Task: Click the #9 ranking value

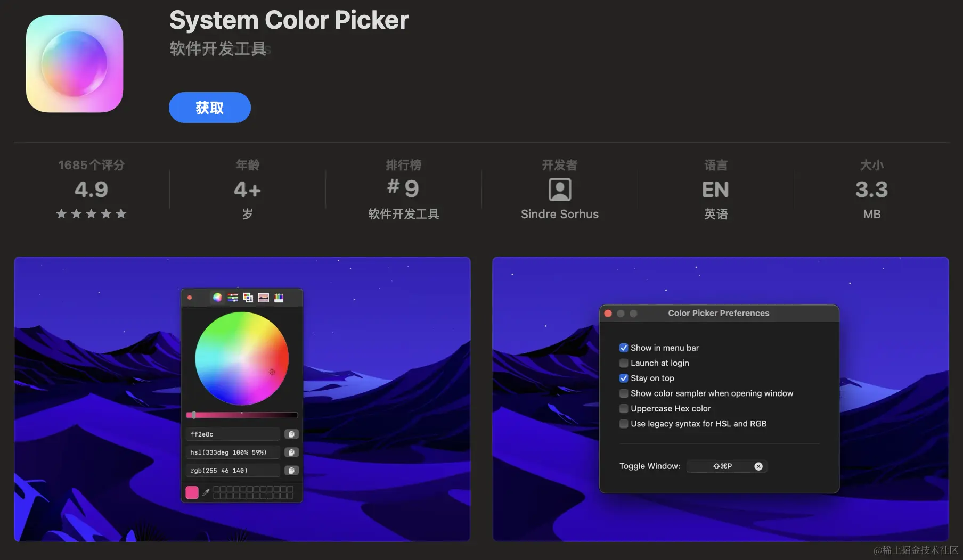Action: 403,188
